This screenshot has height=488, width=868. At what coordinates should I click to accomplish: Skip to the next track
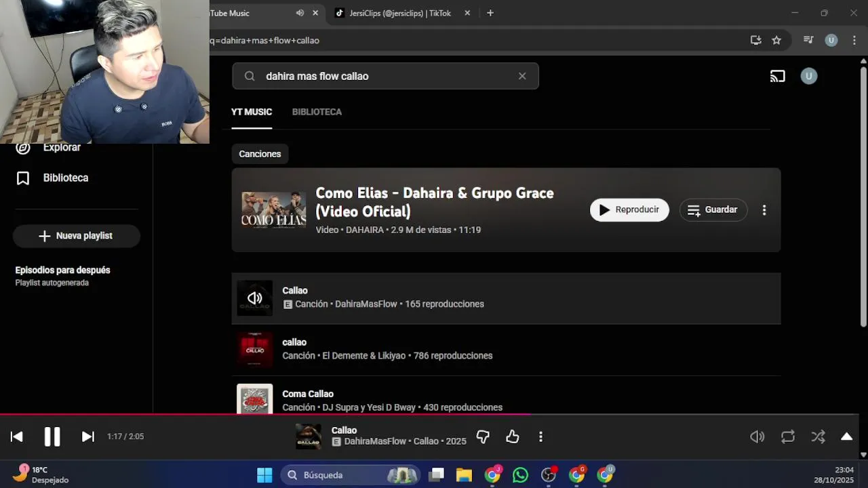tap(87, 436)
